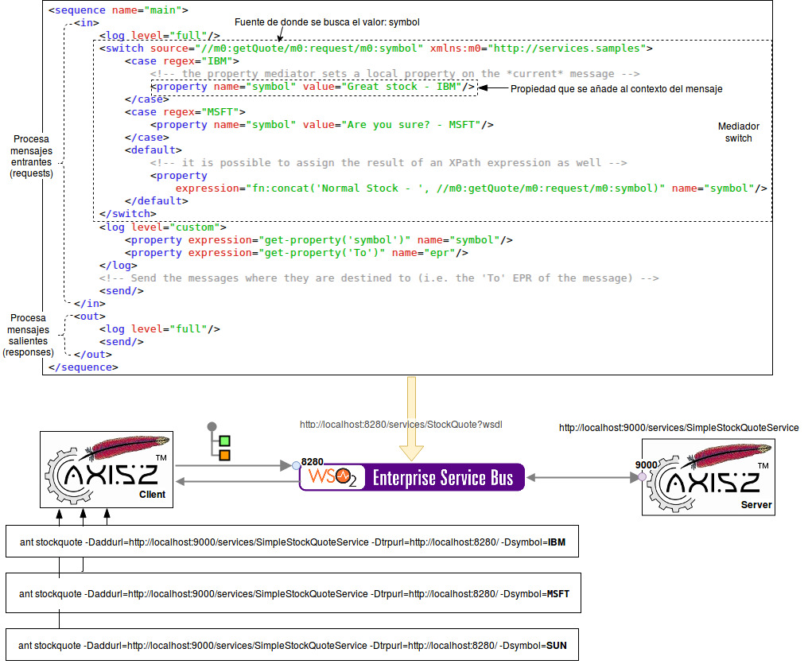Select the green square mediator node

pos(225,441)
